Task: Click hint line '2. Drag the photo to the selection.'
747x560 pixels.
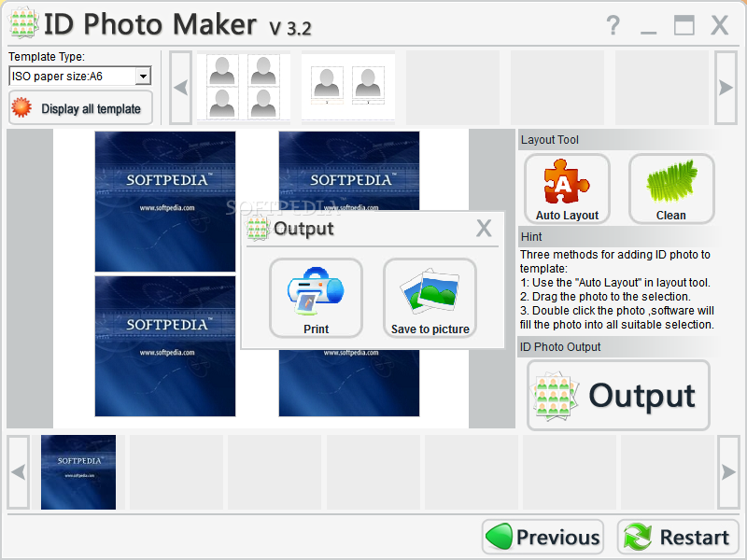Action: point(605,296)
